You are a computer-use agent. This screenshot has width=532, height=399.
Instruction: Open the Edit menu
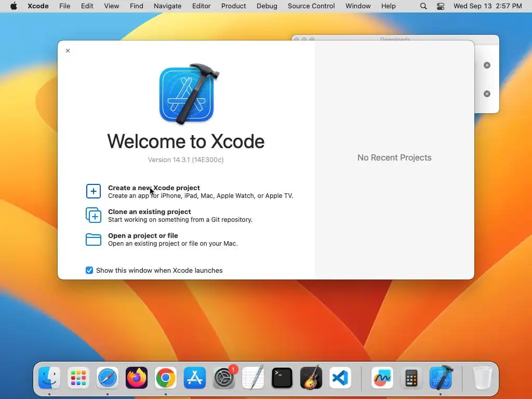87,6
